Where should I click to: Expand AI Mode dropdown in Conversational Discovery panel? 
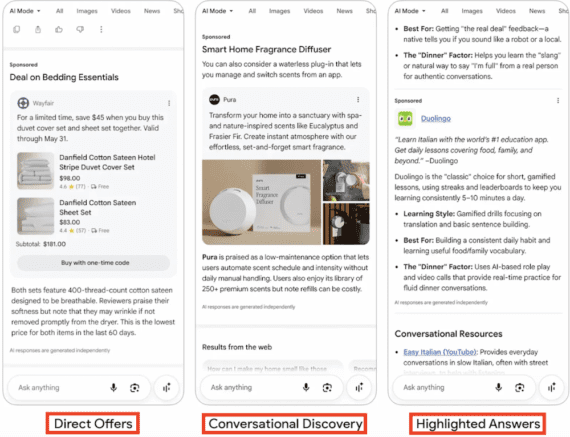pos(217,11)
